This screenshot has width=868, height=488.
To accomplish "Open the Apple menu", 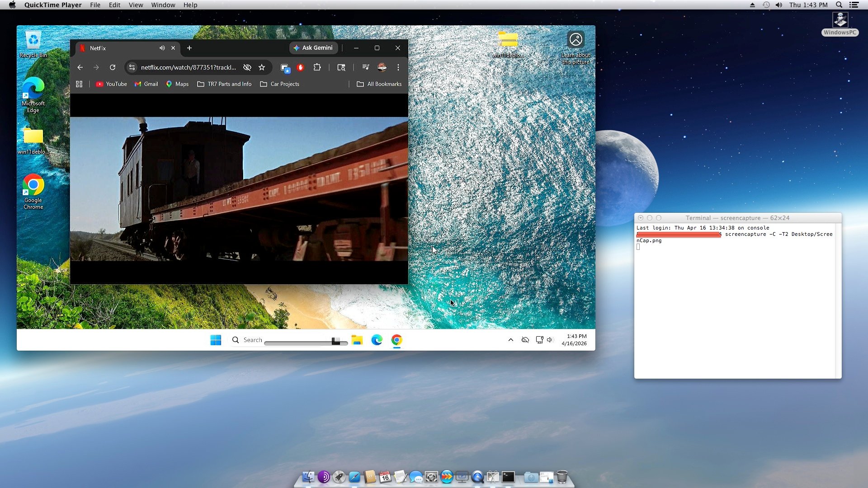I will pos(12,5).
